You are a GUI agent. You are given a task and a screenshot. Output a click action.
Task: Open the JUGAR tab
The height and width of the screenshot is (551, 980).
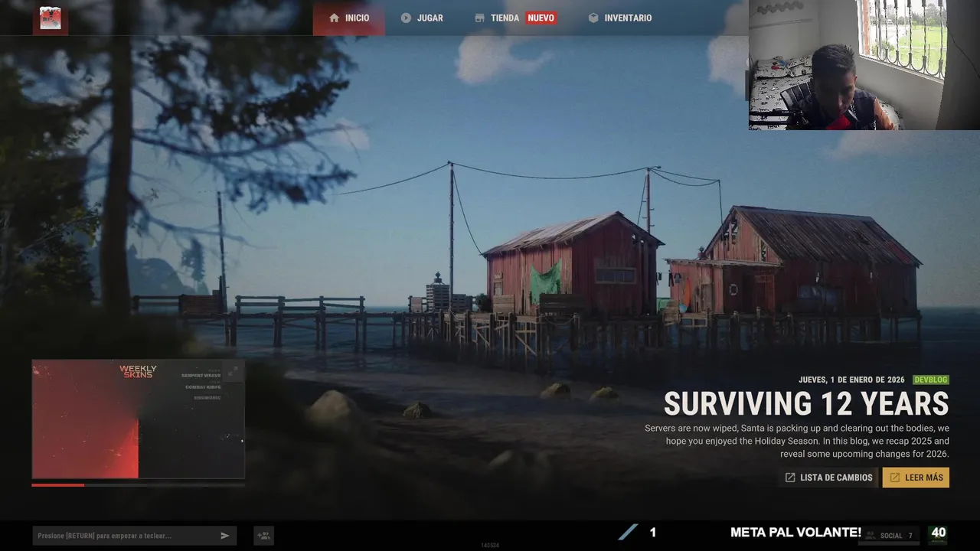(x=422, y=18)
